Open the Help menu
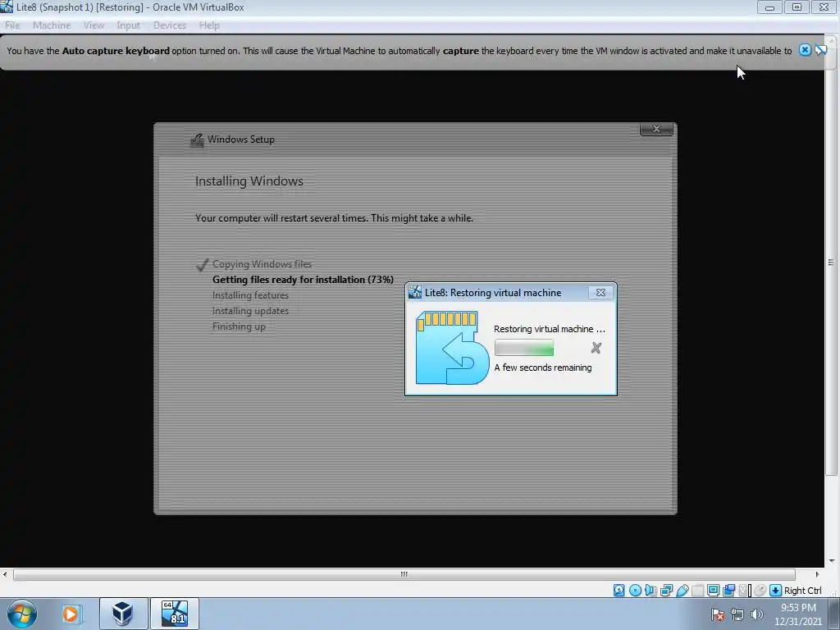The height and width of the screenshot is (630, 840). click(209, 25)
